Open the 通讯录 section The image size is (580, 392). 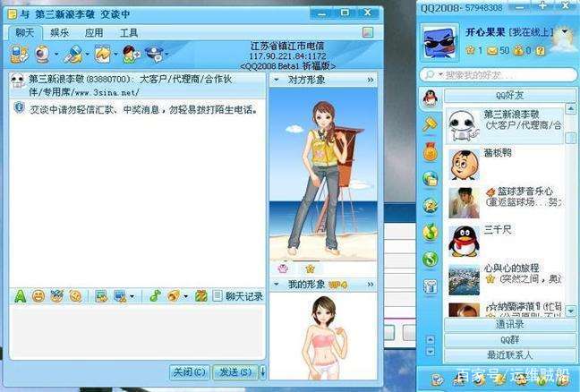click(509, 325)
